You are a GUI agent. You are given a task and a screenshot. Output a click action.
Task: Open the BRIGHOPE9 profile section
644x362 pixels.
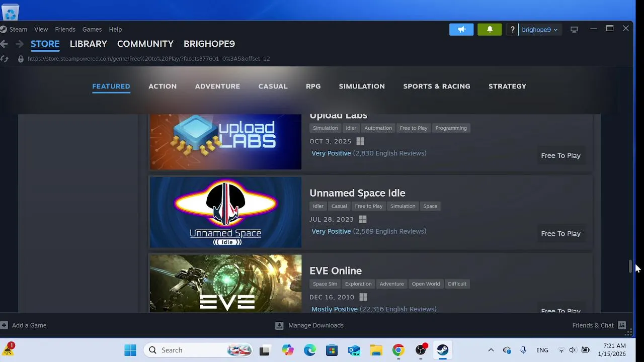(209, 44)
